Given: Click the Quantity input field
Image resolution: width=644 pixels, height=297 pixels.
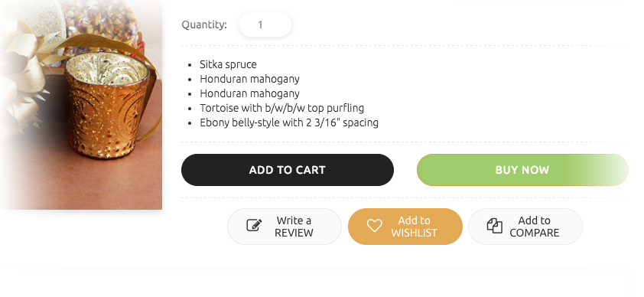Looking at the screenshot, I should pyautogui.click(x=265, y=24).
